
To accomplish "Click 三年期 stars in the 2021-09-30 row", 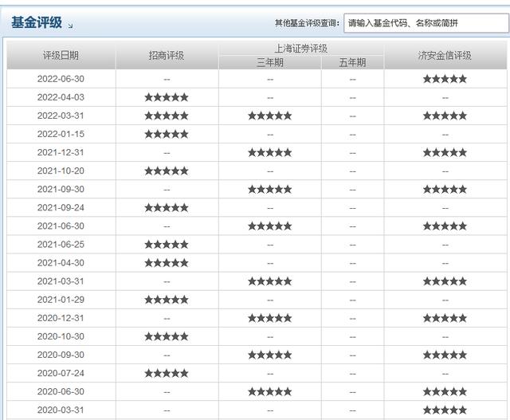I will [270, 189].
